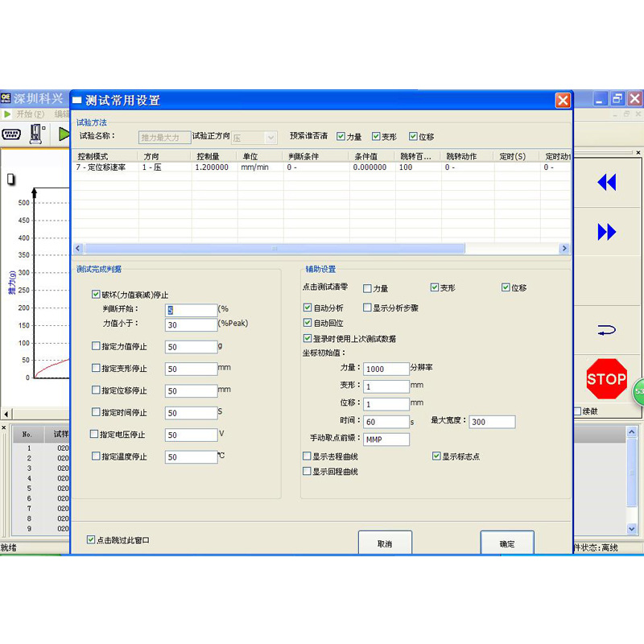Click the return loop arrow icon
This screenshot has height=644, width=644.
(x=607, y=330)
